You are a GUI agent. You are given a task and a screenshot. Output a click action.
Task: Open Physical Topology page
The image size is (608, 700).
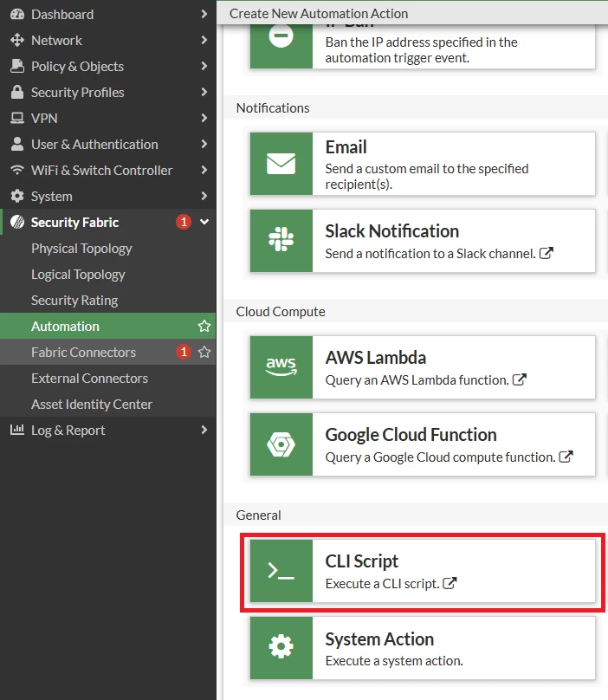click(x=108, y=249)
